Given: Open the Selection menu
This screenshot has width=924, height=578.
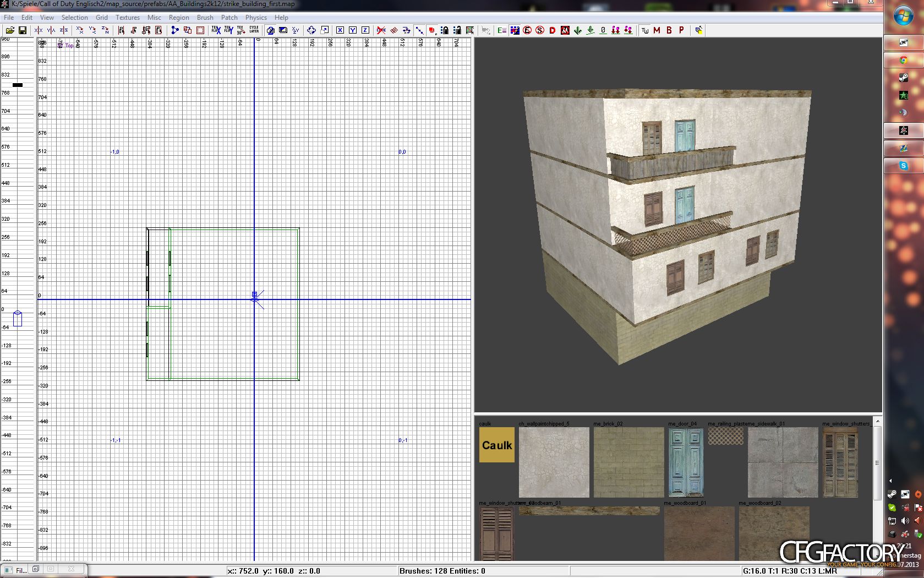Looking at the screenshot, I should tap(75, 18).
